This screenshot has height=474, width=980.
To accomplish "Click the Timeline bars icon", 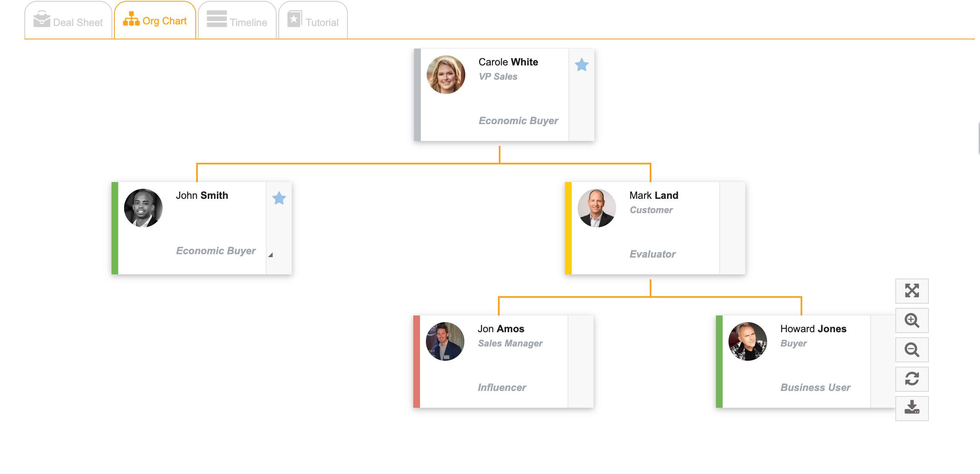I will [217, 19].
